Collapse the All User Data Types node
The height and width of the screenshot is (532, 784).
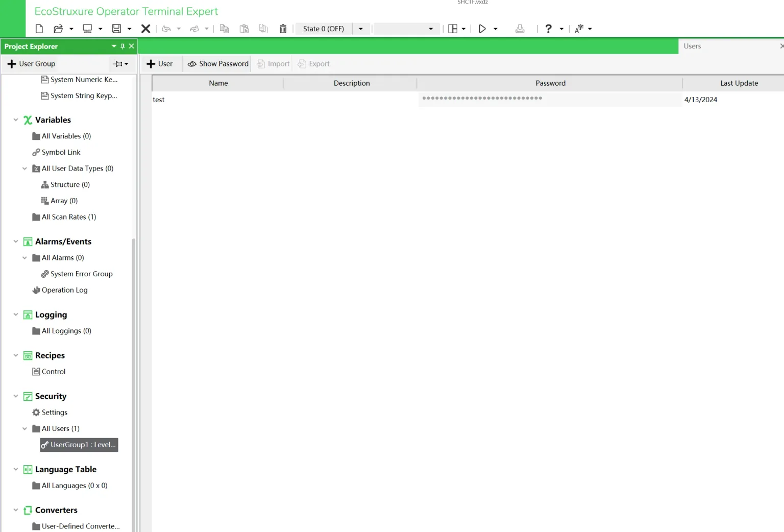tap(24, 168)
